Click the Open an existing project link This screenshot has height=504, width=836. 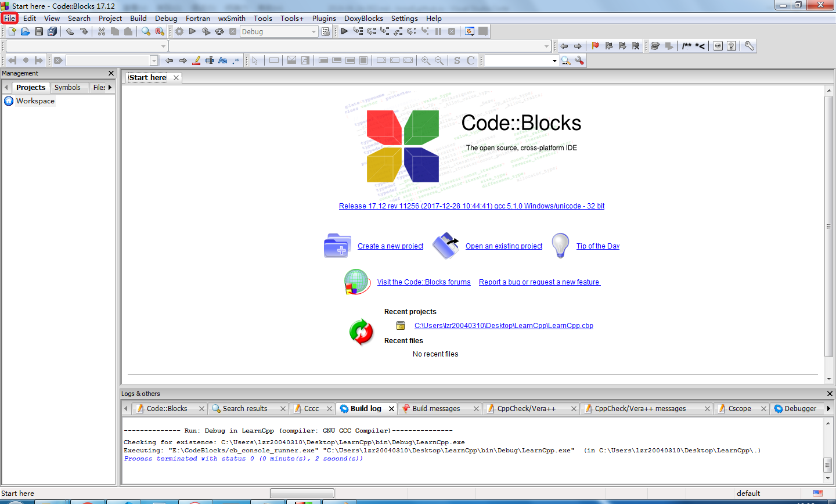tap(504, 246)
